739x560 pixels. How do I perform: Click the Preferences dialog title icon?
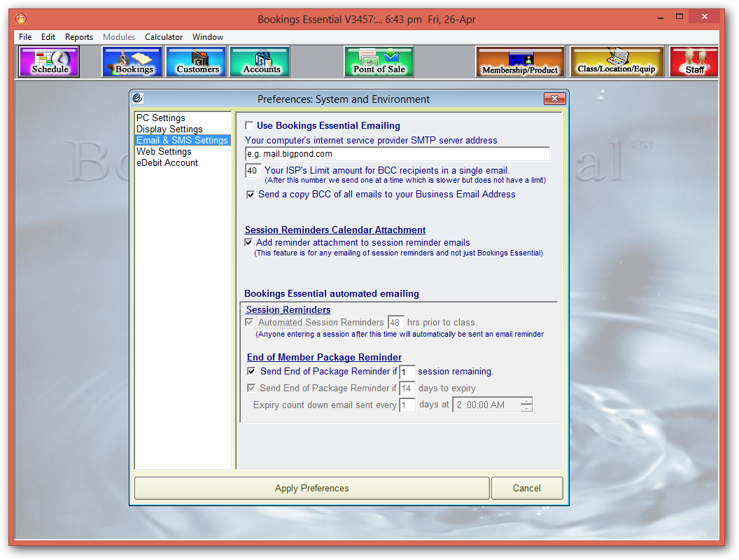pyautogui.click(x=138, y=98)
